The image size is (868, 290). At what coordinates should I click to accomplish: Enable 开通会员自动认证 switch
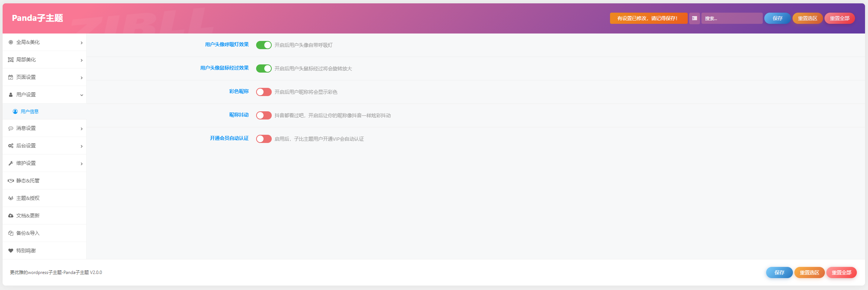point(264,139)
